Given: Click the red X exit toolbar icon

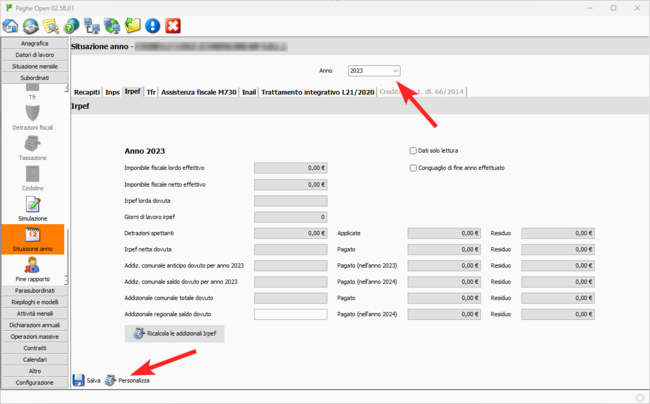Looking at the screenshot, I should pos(173,26).
